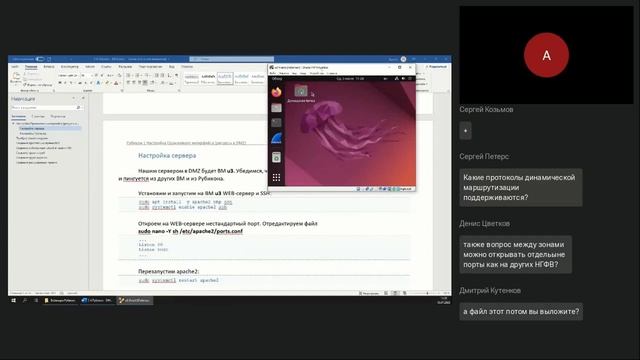Switch to the Вставка ribbon tab
The width and height of the screenshot is (640, 360).
coord(49,67)
